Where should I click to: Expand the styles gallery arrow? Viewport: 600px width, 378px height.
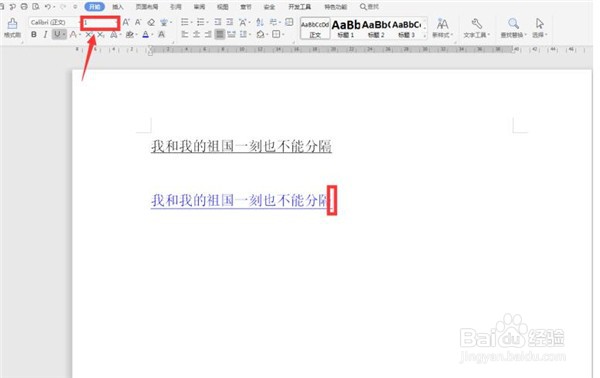(x=425, y=36)
